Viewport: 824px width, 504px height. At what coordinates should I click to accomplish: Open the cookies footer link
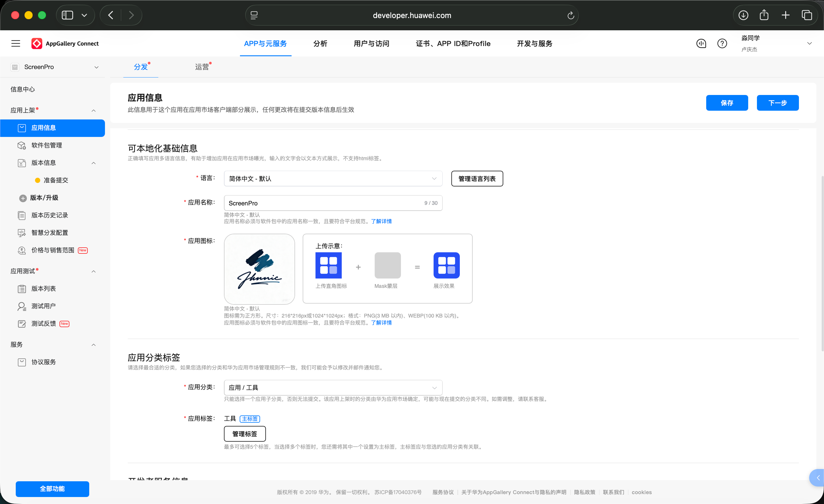coord(641,492)
